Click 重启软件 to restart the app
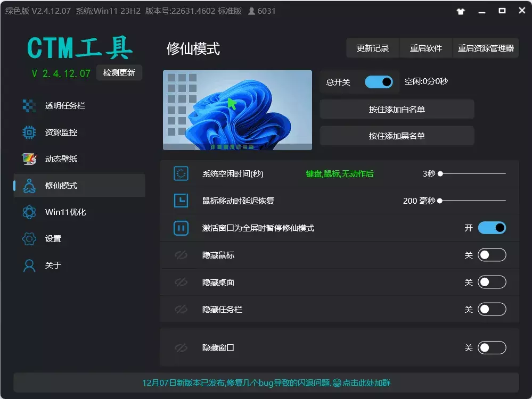 coord(426,48)
